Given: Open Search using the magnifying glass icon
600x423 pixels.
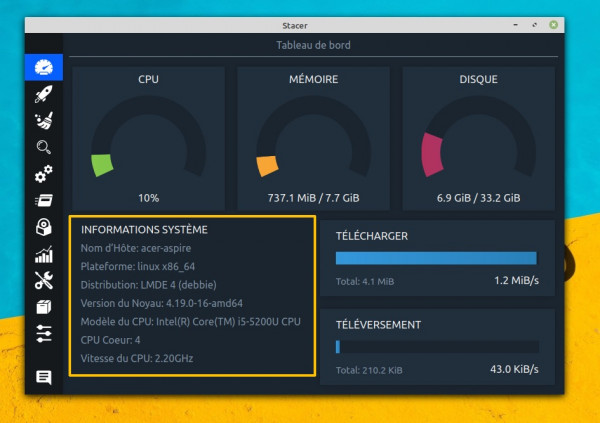Looking at the screenshot, I should click(43, 148).
